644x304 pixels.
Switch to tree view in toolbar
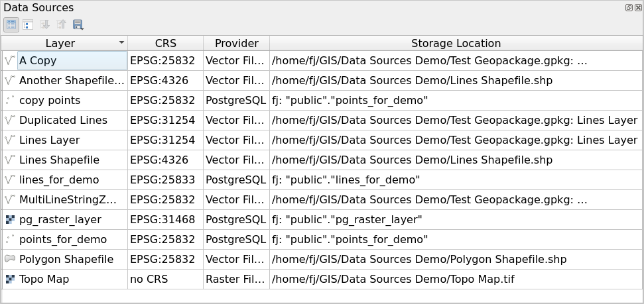tap(28, 25)
